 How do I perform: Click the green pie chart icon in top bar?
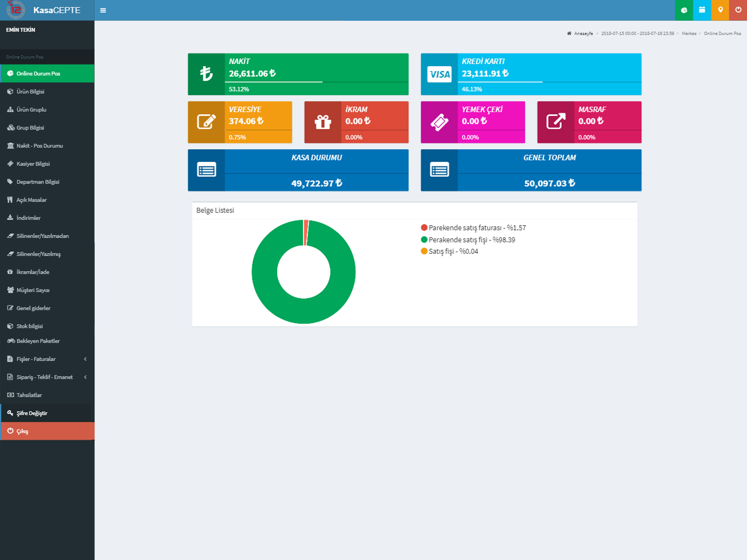click(x=684, y=10)
